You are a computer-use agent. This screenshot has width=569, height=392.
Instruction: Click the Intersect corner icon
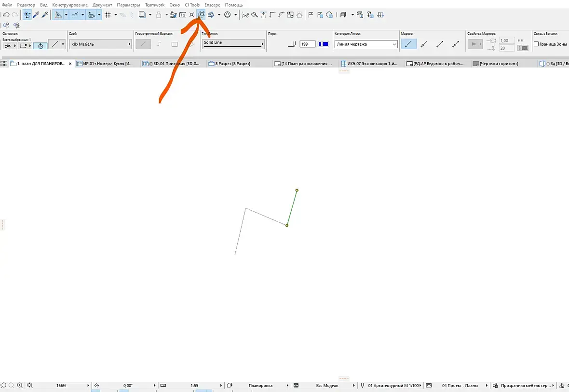pyautogui.click(x=272, y=15)
